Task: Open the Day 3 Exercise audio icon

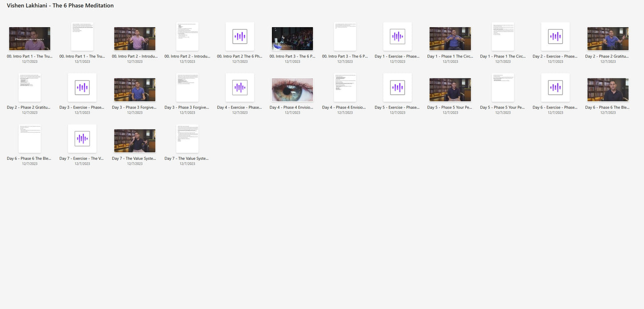Action: tap(82, 88)
